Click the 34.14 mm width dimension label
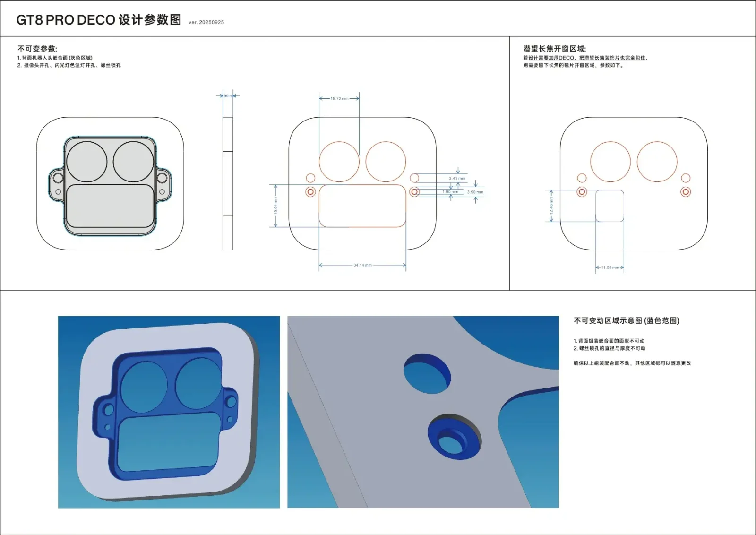 point(362,265)
